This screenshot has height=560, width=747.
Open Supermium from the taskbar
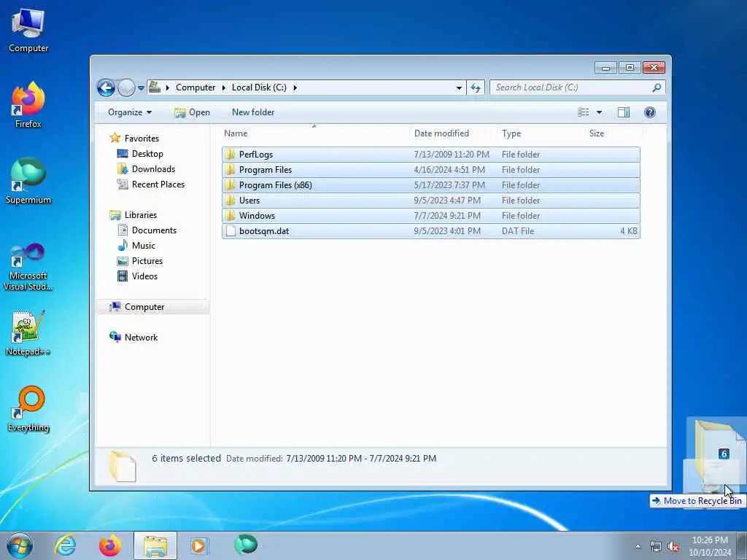coord(246,545)
